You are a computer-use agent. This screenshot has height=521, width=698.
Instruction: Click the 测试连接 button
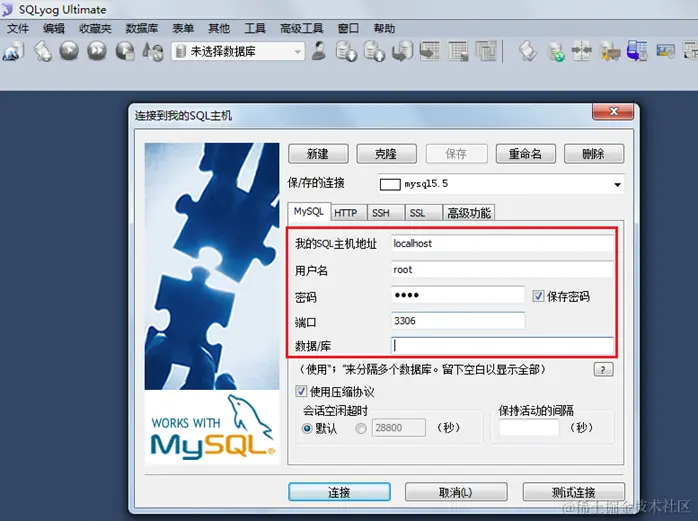point(574,492)
